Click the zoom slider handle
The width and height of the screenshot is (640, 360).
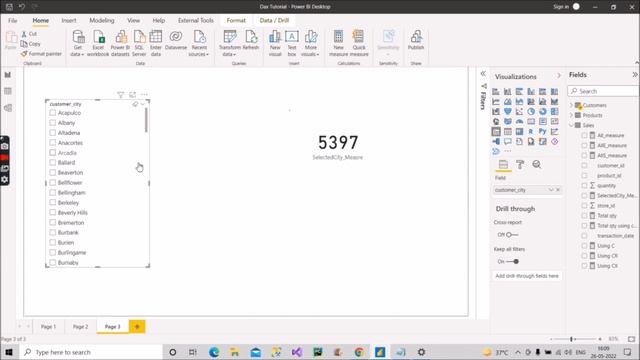pos(571,339)
